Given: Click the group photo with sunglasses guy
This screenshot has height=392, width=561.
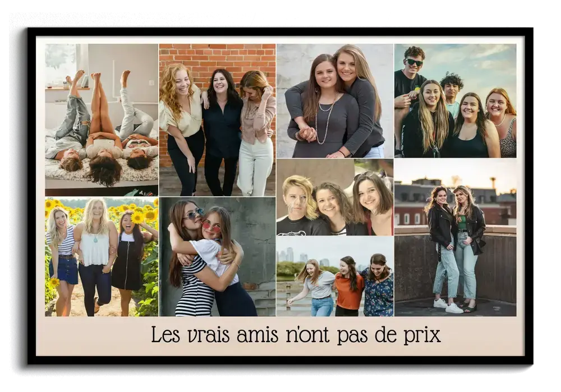Looking at the screenshot, I should 456,101.
